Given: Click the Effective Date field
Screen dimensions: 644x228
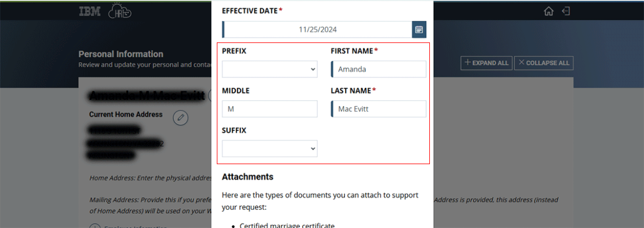Looking at the screenshot, I should point(317,30).
